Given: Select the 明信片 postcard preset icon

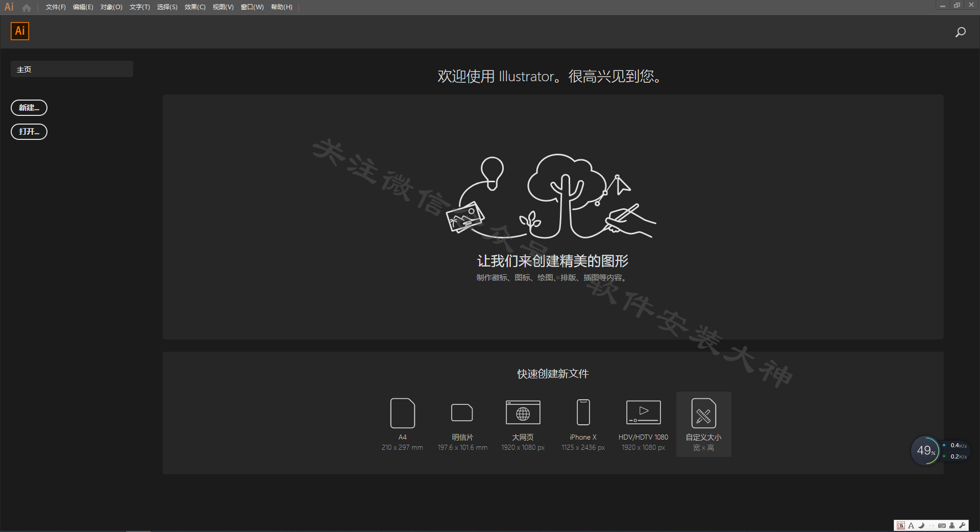Looking at the screenshot, I should click(x=462, y=413).
